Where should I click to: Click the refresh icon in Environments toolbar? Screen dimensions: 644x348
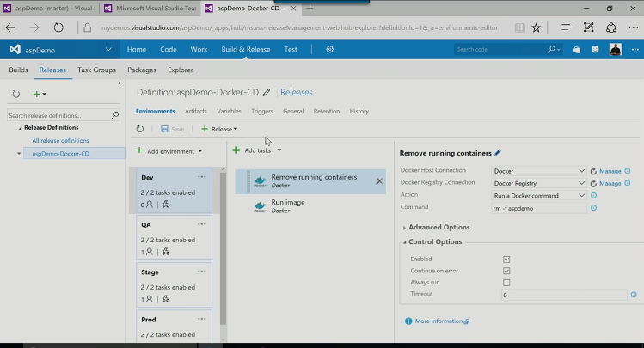click(141, 129)
